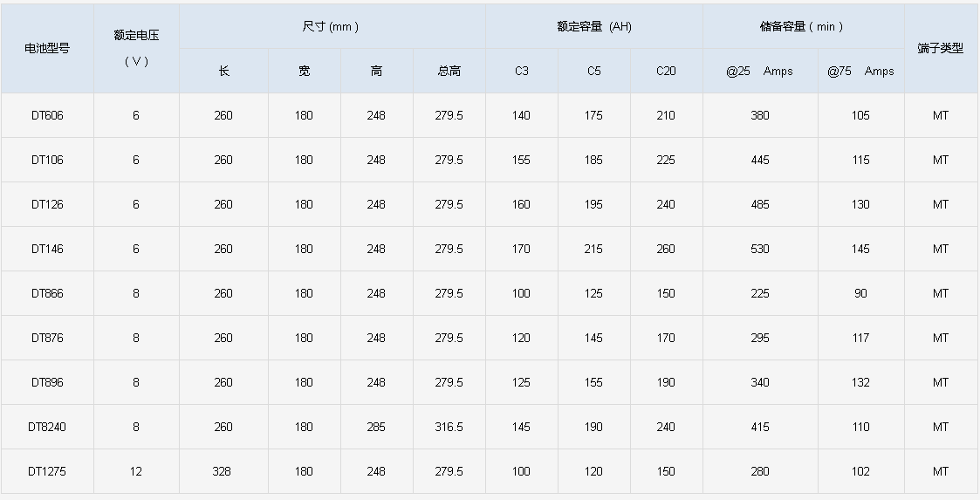The height and width of the screenshot is (500, 980).
Task: Click battery model DT8240
Action: (47, 427)
